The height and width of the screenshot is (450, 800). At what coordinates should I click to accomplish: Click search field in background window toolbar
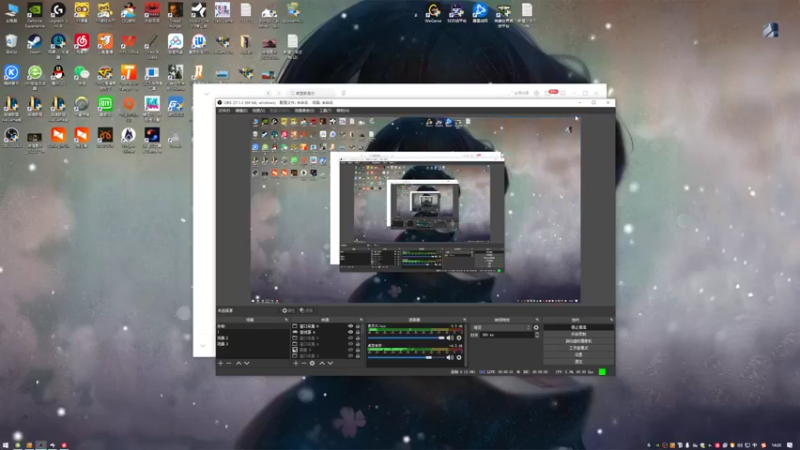[311, 93]
